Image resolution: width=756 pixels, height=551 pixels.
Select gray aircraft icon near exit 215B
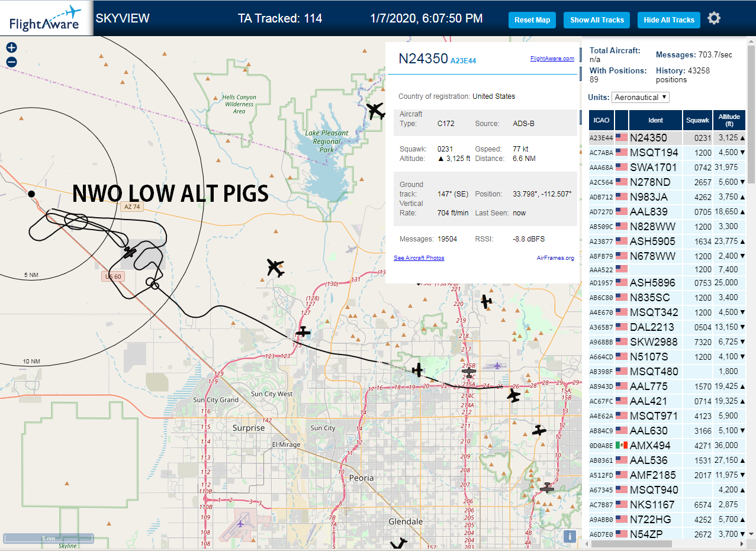pyautogui.click(x=469, y=372)
